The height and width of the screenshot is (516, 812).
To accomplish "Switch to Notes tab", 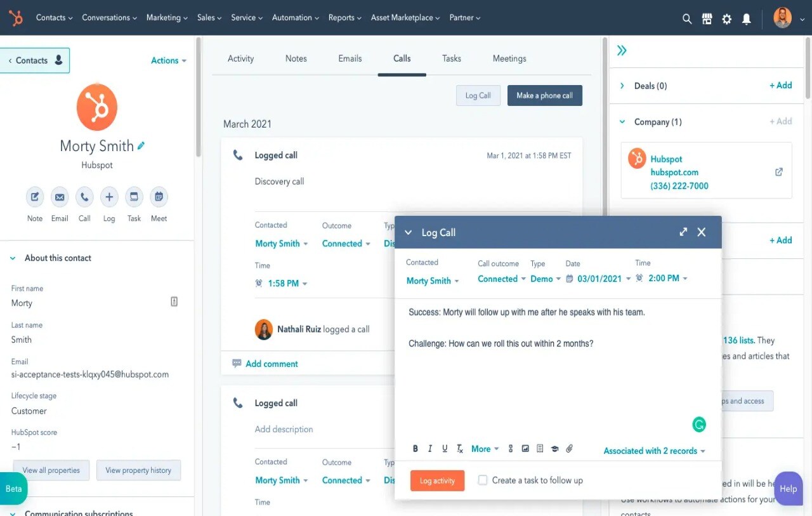I will coord(296,58).
